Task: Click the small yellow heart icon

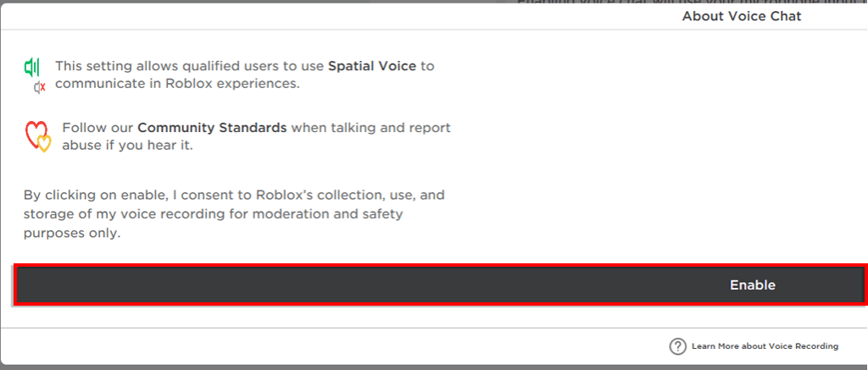Action: pyautogui.click(x=44, y=145)
